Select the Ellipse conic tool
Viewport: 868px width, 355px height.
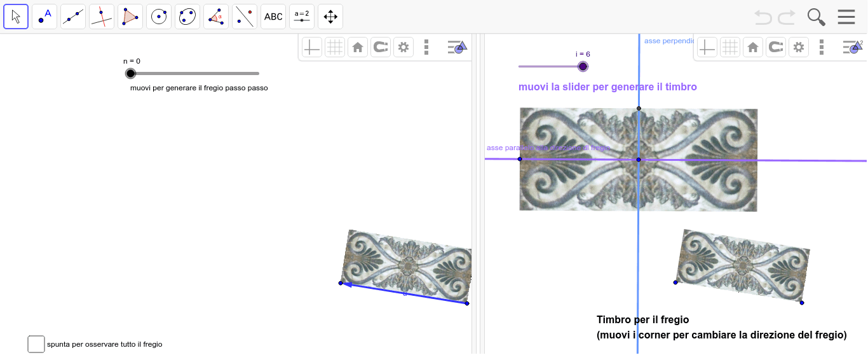tap(187, 17)
